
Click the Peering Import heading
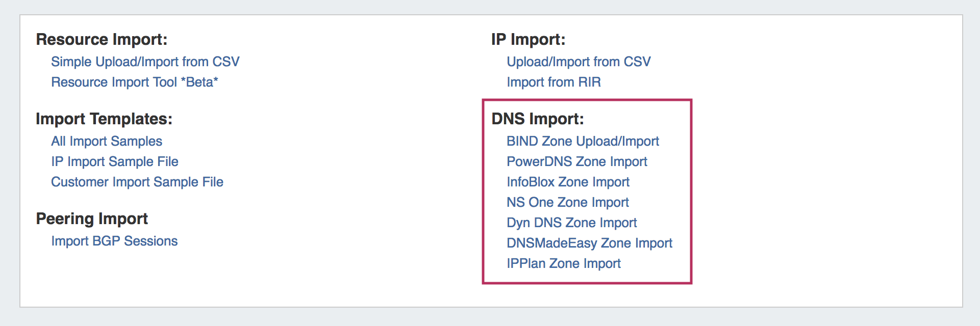click(x=92, y=219)
